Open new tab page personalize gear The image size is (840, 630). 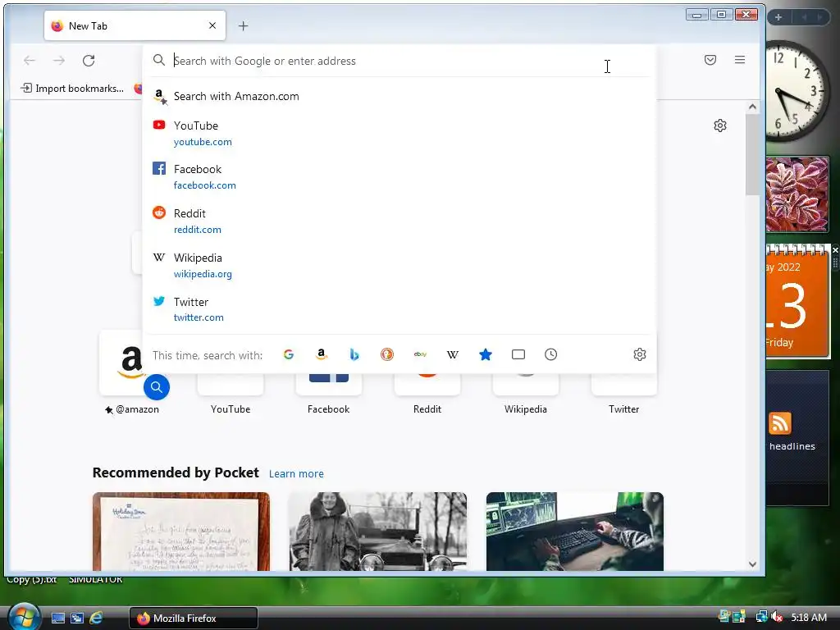(720, 126)
